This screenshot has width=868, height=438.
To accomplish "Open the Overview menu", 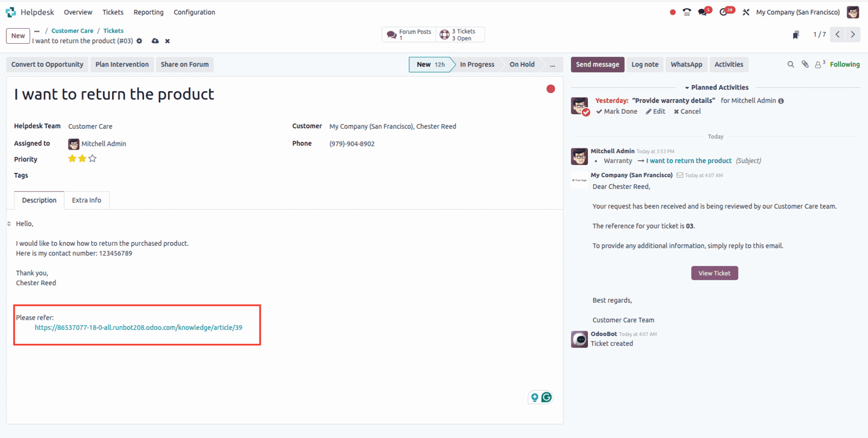I will pyautogui.click(x=78, y=12).
